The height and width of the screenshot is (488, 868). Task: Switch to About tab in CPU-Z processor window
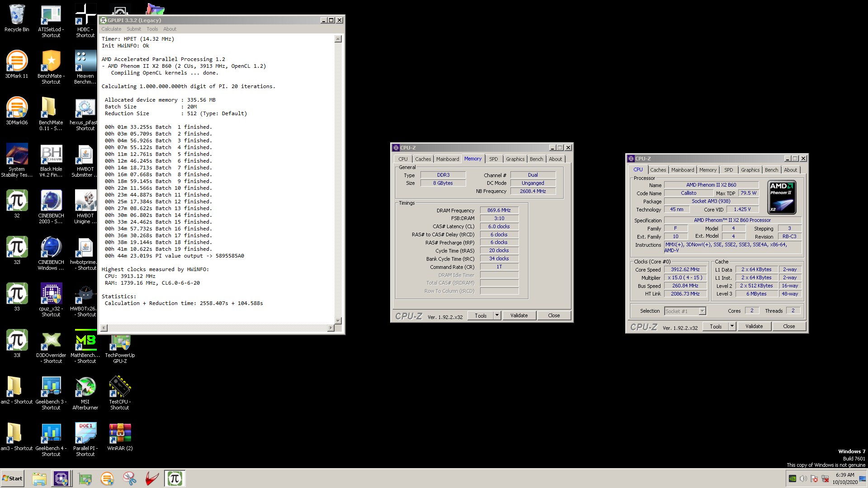pos(790,170)
